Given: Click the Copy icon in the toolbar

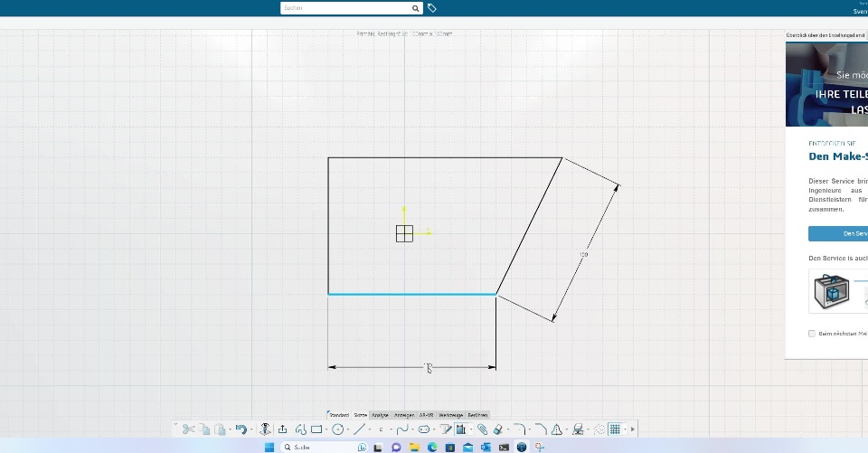Looking at the screenshot, I should [x=204, y=429].
